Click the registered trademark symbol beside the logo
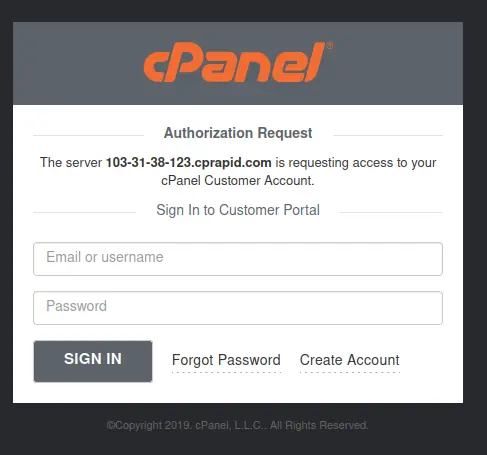Viewport: 487px width, 455px height. 329,46
